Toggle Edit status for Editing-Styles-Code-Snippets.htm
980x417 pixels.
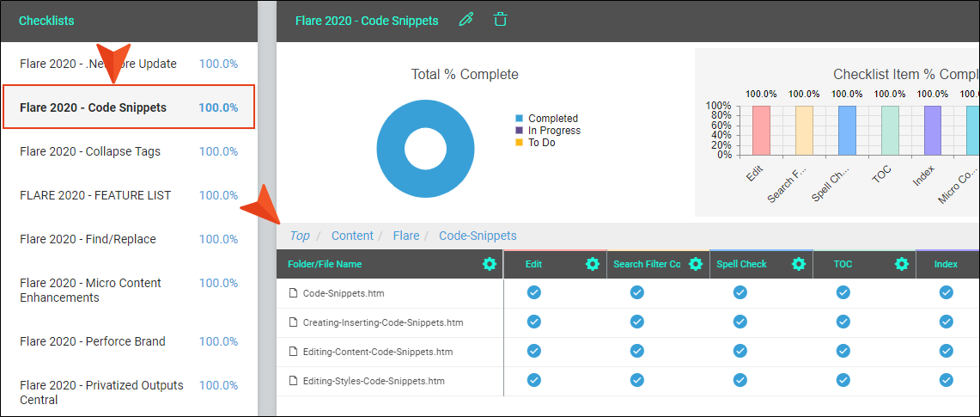pyautogui.click(x=533, y=379)
